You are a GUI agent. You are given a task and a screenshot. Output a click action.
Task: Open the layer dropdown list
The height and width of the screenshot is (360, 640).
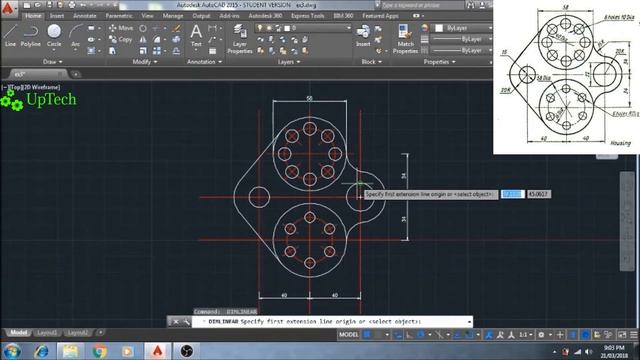349,28
